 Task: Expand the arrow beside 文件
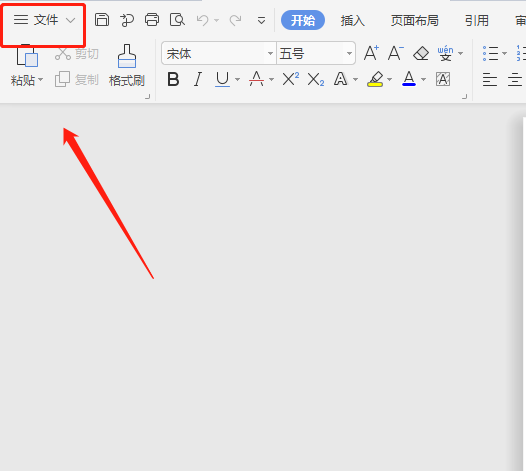click(x=70, y=20)
